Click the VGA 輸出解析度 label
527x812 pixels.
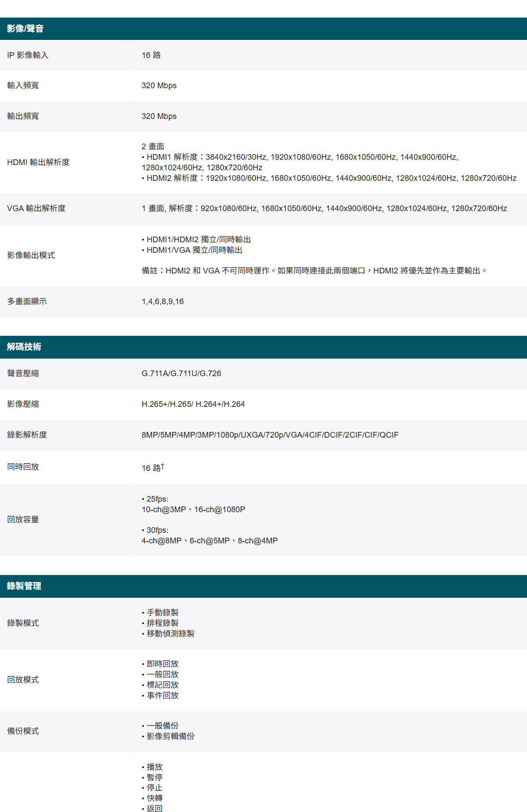coord(36,208)
